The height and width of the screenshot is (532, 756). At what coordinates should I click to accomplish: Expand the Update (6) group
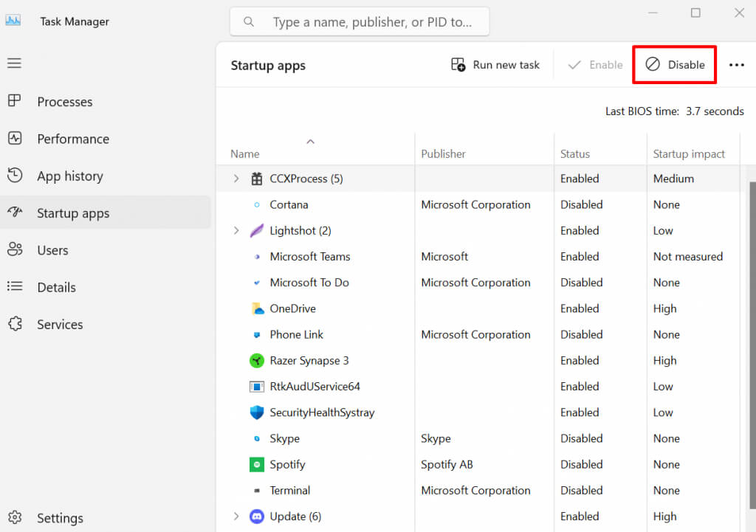click(236, 517)
